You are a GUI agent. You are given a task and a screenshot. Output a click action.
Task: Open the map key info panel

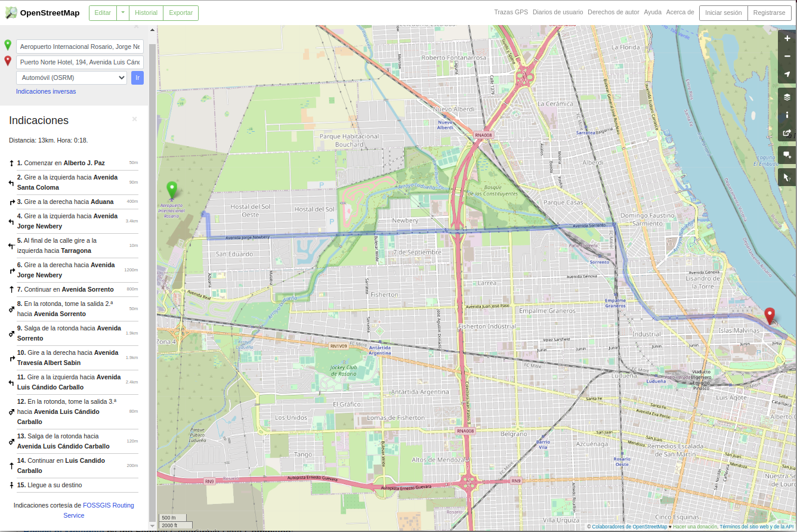[787, 115]
